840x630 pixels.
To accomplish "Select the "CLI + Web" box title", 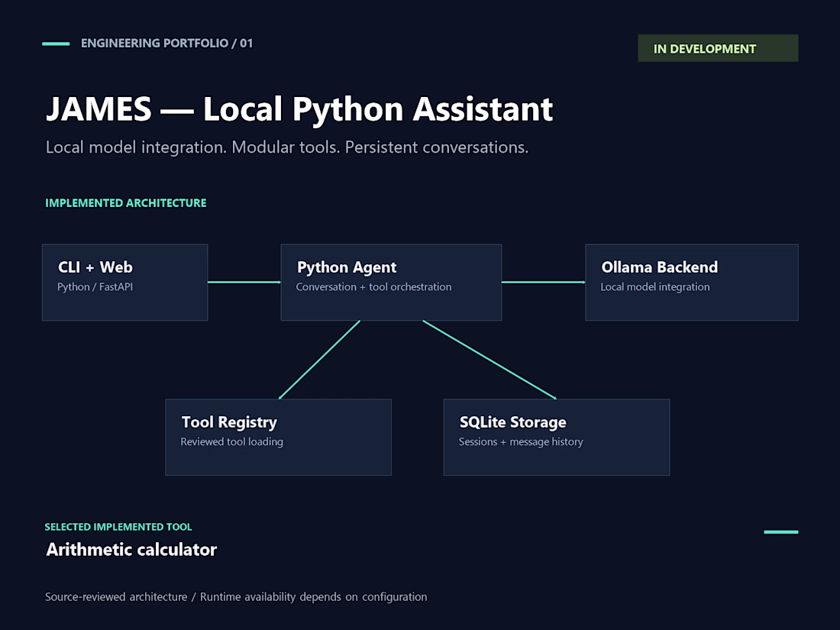I will tap(95, 267).
